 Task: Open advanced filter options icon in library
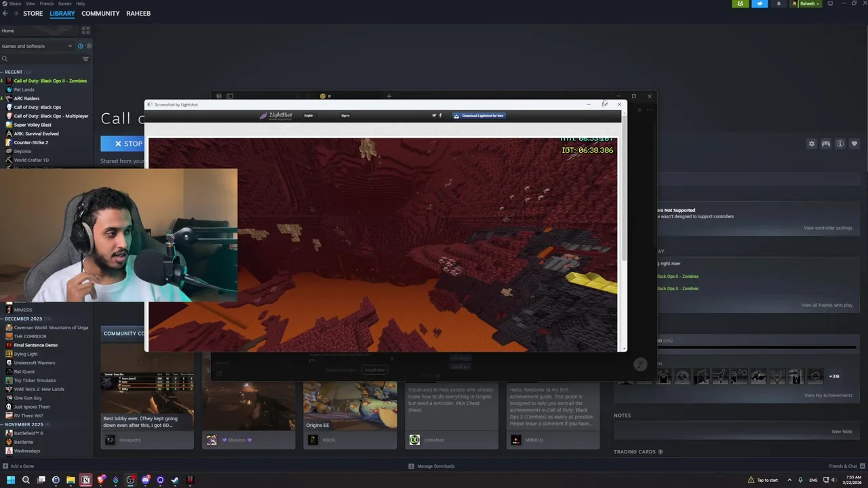(x=85, y=59)
